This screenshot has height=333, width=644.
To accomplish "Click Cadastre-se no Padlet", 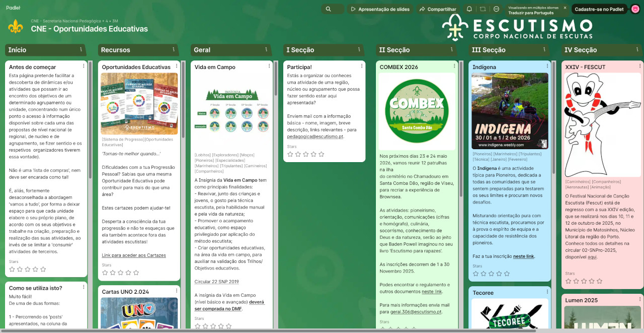I will (599, 9).
